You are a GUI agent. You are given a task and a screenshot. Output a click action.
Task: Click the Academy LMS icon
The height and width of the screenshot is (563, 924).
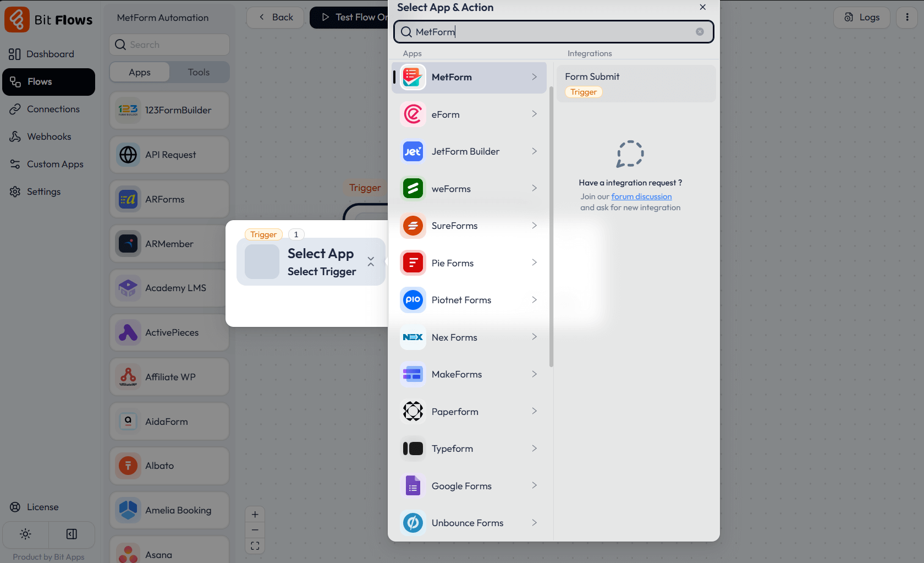coord(128,288)
